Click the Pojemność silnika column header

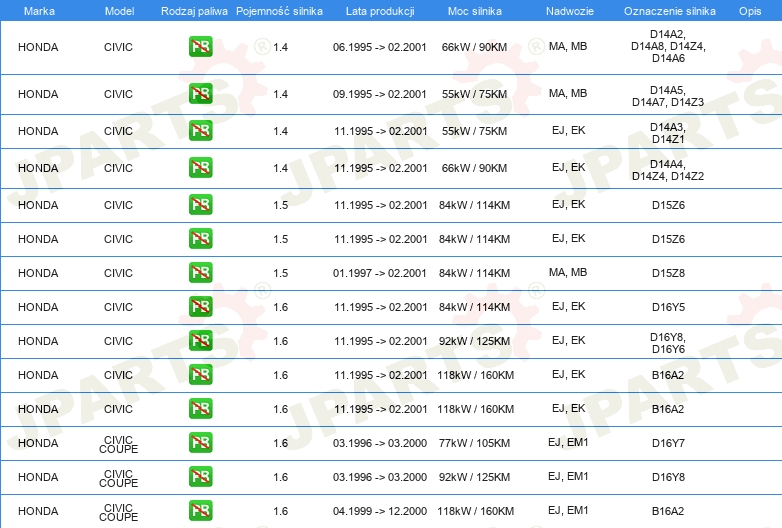click(x=279, y=10)
